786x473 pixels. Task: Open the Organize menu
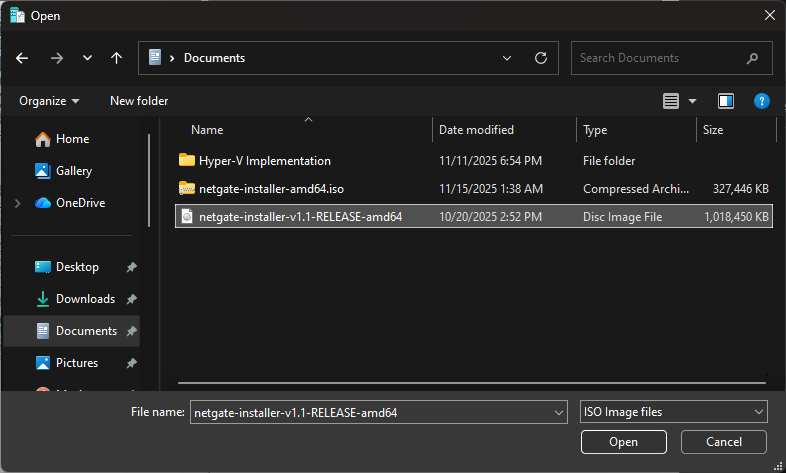tap(48, 101)
